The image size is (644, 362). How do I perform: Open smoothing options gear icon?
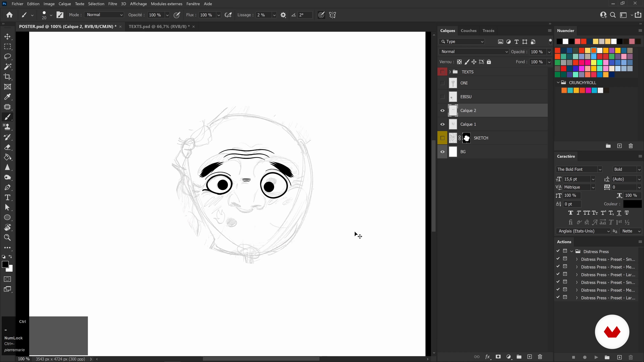coord(283,15)
